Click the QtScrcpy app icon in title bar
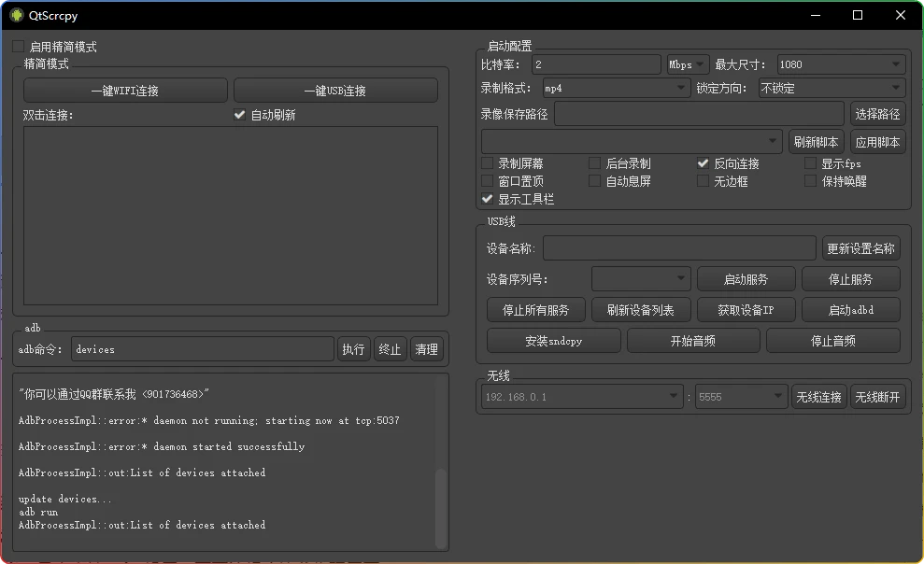The width and height of the screenshot is (924, 564). tap(17, 15)
